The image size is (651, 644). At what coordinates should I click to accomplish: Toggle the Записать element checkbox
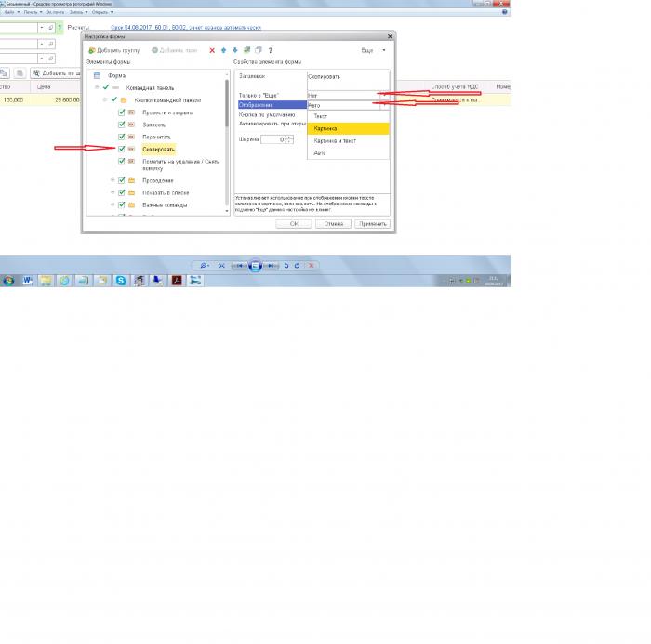pyautogui.click(x=121, y=125)
